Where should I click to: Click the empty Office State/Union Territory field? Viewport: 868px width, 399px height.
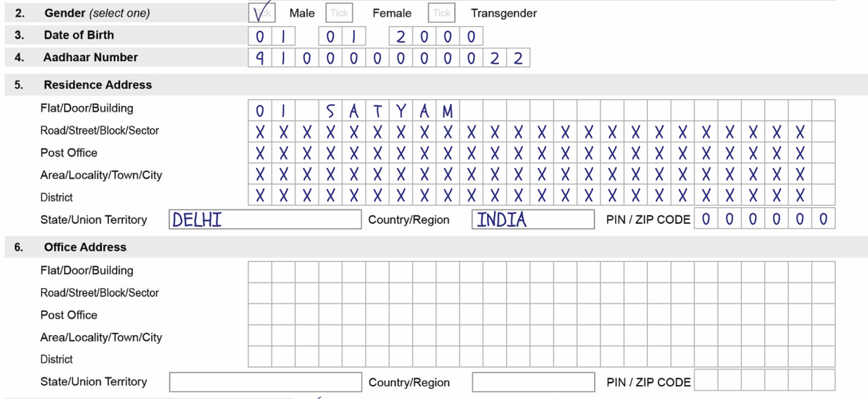click(x=265, y=382)
